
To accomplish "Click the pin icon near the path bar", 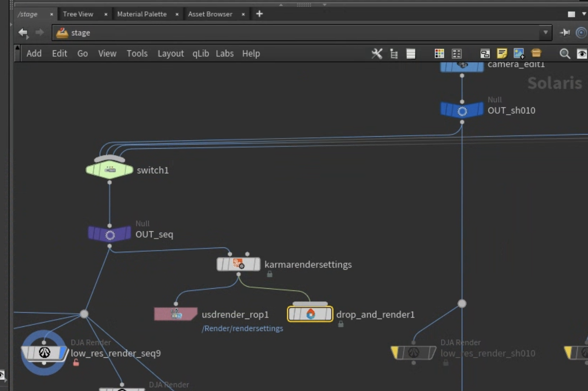I will click(565, 32).
